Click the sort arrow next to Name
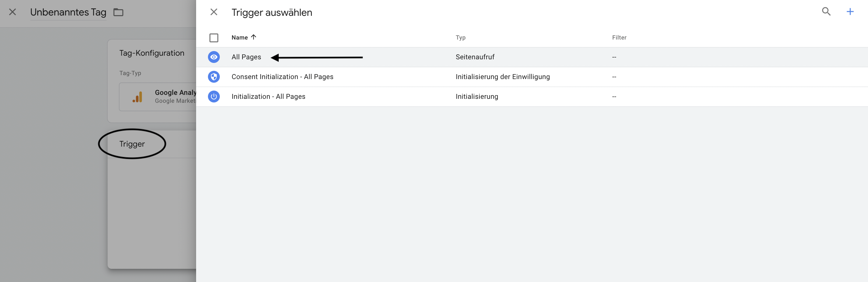 [254, 37]
